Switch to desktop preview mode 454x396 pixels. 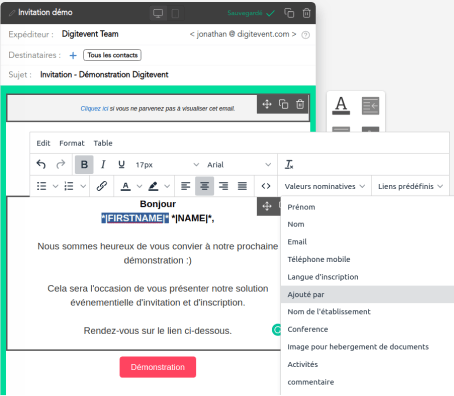tap(158, 13)
